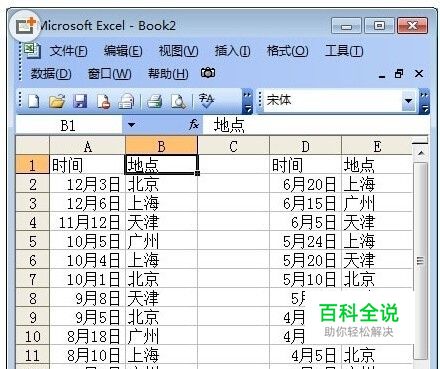
Task: Click cell A1 containing 时间
Action: (x=87, y=165)
